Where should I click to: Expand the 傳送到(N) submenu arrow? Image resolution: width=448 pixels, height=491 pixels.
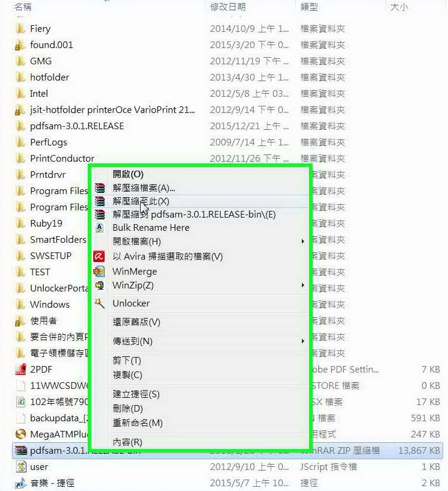click(x=302, y=341)
